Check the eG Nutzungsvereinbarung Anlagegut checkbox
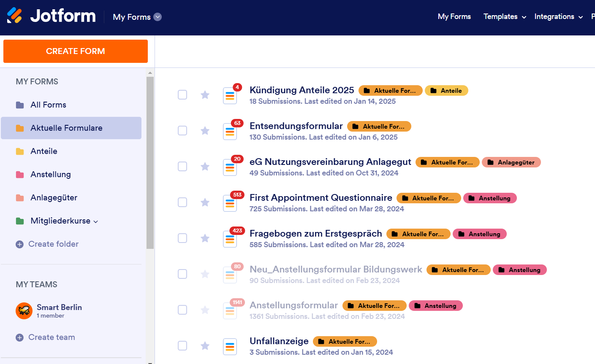Screen dimensions: 595x364 tap(182, 166)
